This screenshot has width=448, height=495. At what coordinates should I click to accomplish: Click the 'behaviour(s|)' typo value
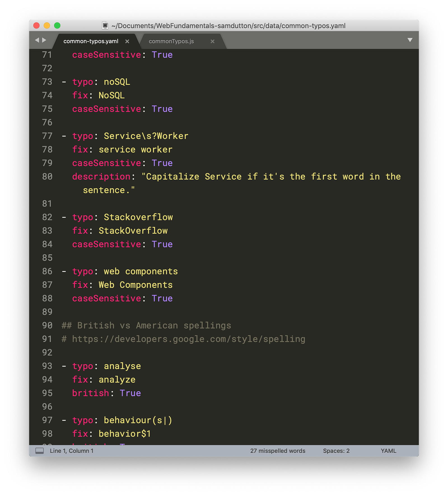tap(138, 420)
